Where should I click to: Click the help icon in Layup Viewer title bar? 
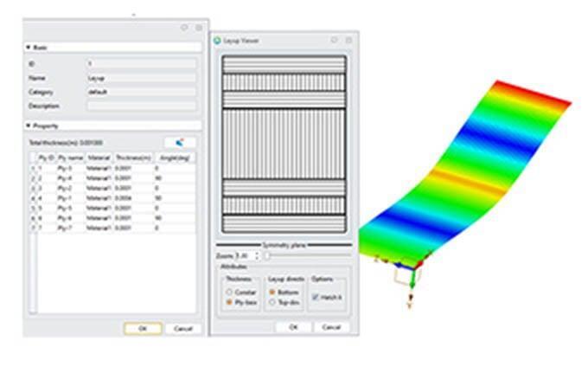pyautogui.click(x=334, y=41)
